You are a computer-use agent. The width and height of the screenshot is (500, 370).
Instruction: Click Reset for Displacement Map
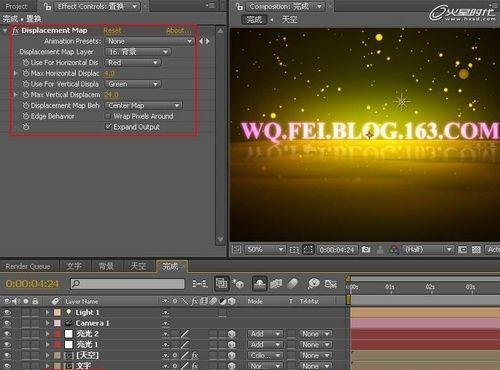(x=112, y=31)
